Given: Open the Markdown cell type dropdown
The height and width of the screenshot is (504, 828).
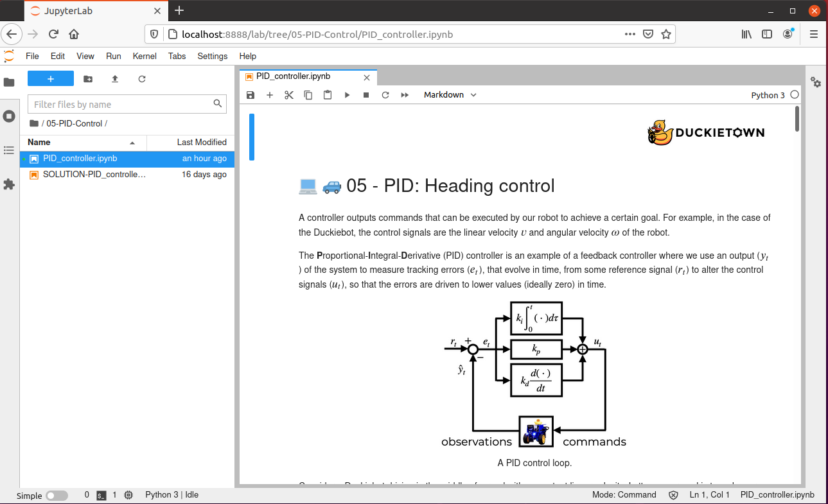Looking at the screenshot, I should [450, 95].
